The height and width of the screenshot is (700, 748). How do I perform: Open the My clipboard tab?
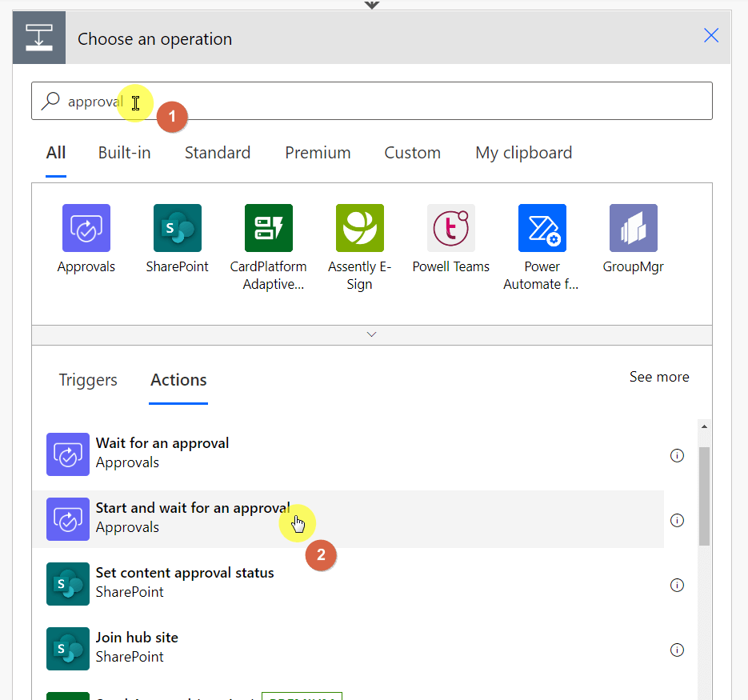click(x=524, y=153)
